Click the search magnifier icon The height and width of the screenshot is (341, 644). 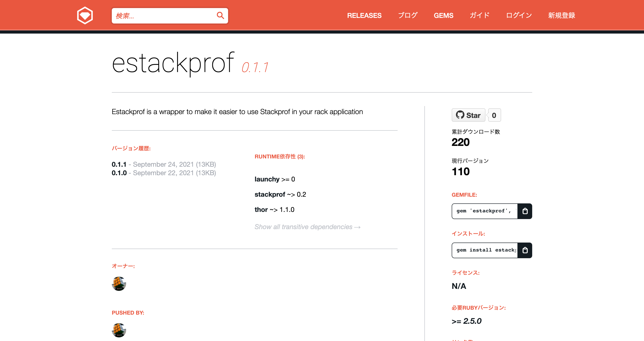(220, 15)
